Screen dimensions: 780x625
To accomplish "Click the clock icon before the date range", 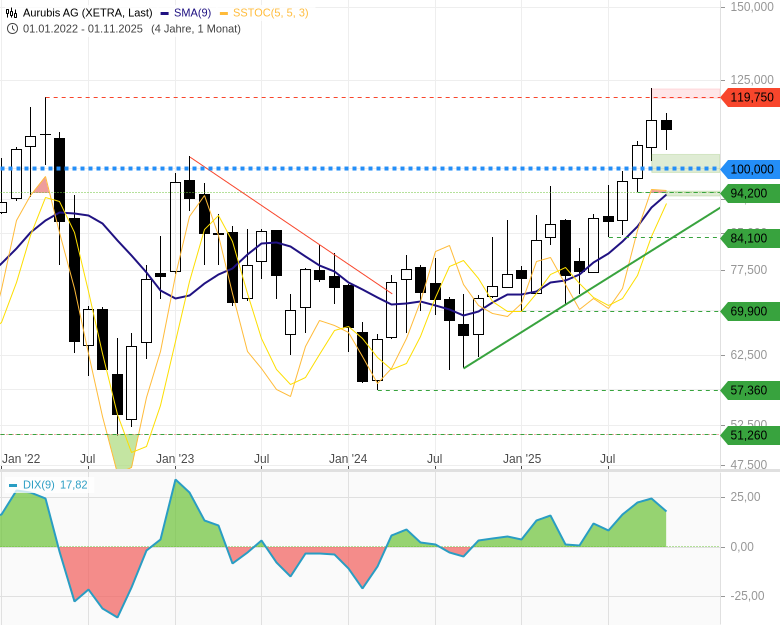I will click(12, 28).
